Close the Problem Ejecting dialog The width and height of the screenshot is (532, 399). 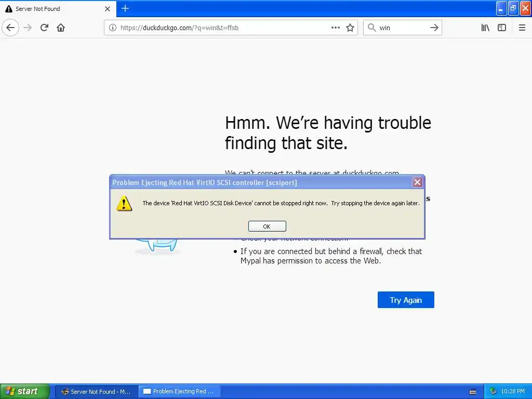pyautogui.click(x=417, y=182)
